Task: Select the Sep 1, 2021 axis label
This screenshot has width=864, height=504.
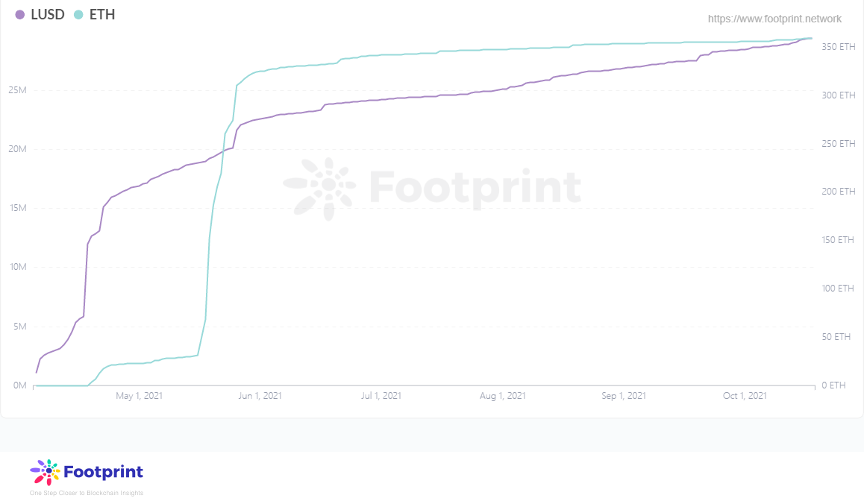Action: pos(624,395)
